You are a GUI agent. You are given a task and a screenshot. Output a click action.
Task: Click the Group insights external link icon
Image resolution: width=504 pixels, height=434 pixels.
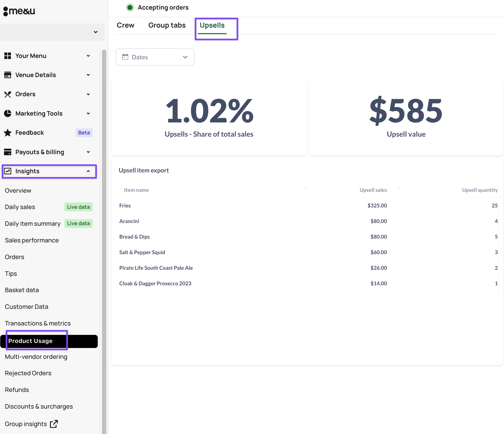tap(54, 424)
